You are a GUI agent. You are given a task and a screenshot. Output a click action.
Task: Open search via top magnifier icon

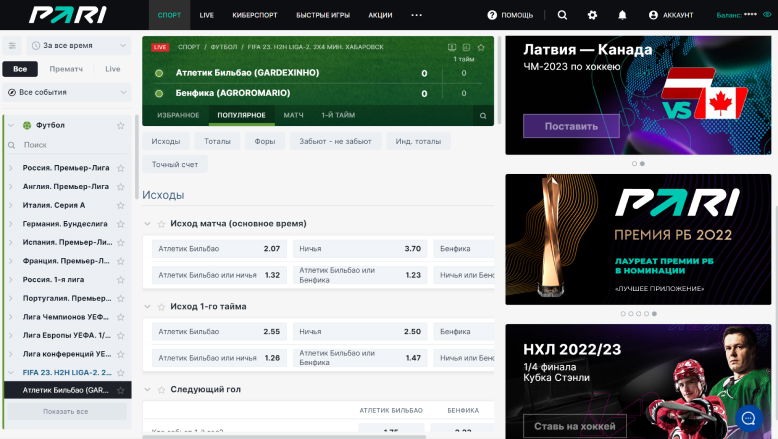pos(562,15)
